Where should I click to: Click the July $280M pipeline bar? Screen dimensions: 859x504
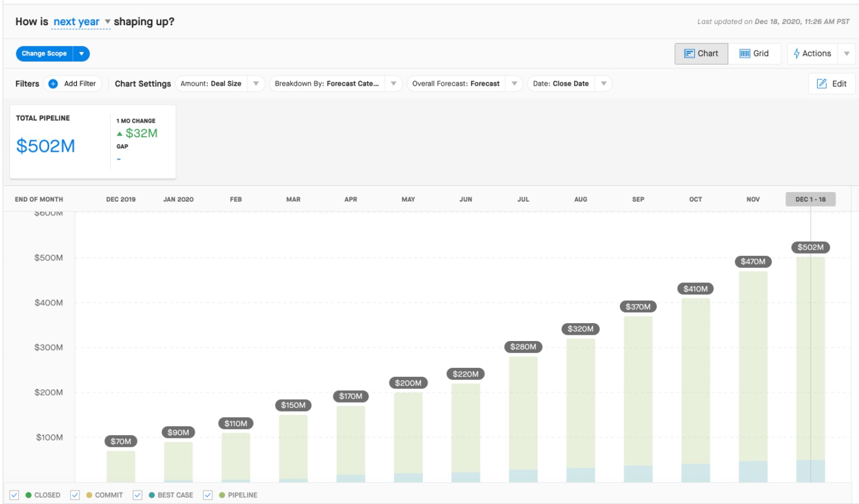[523, 419]
